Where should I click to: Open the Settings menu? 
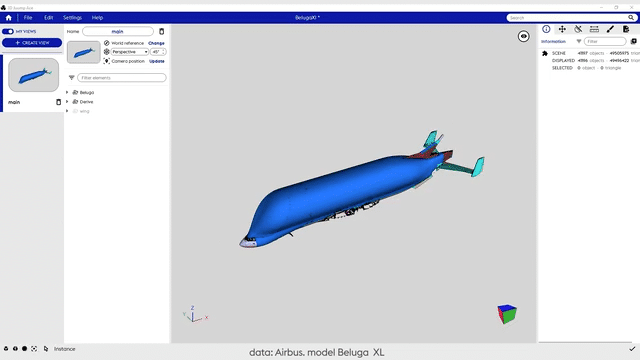72,18
